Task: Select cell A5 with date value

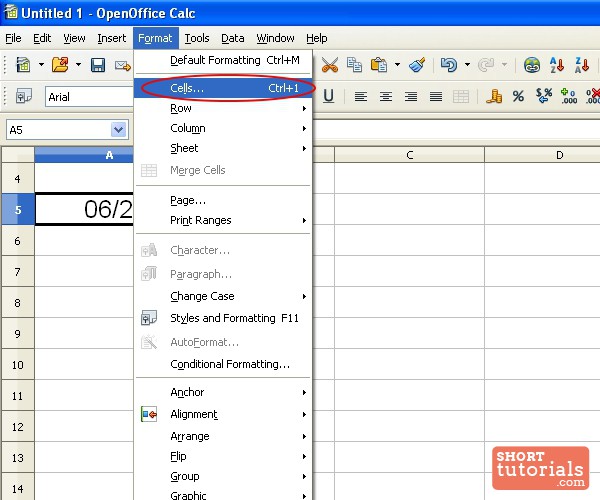Action: pyautogui.click(x=84, y=209)
